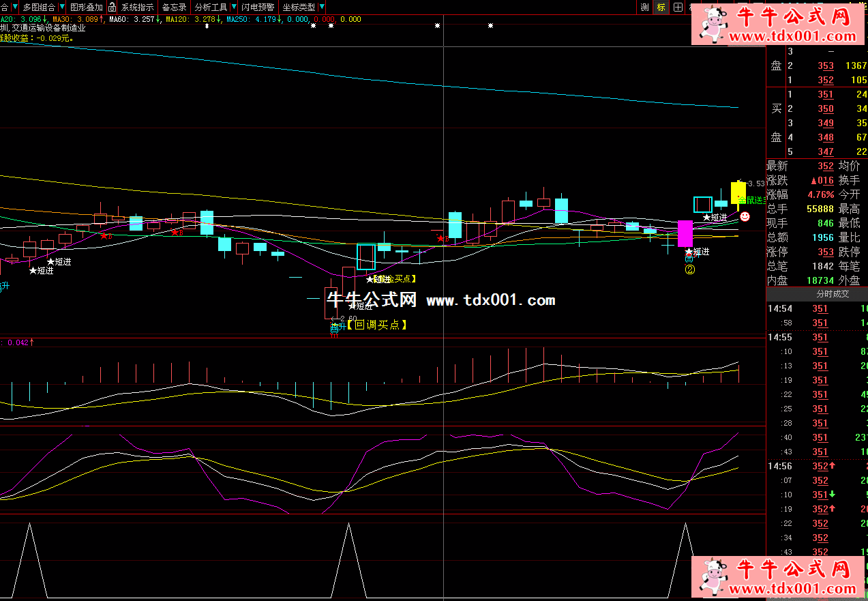
Task: Switch to the 分时成交 tab
Action: click(x=833, y=294)
